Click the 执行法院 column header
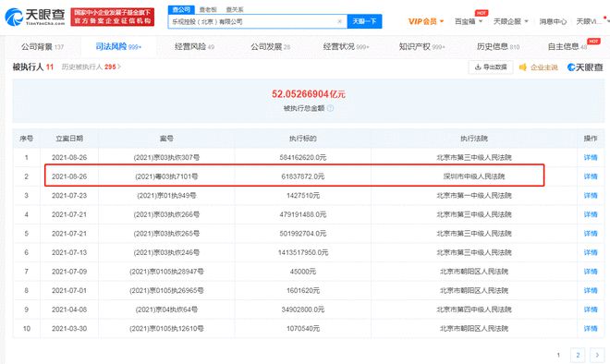 474,139
